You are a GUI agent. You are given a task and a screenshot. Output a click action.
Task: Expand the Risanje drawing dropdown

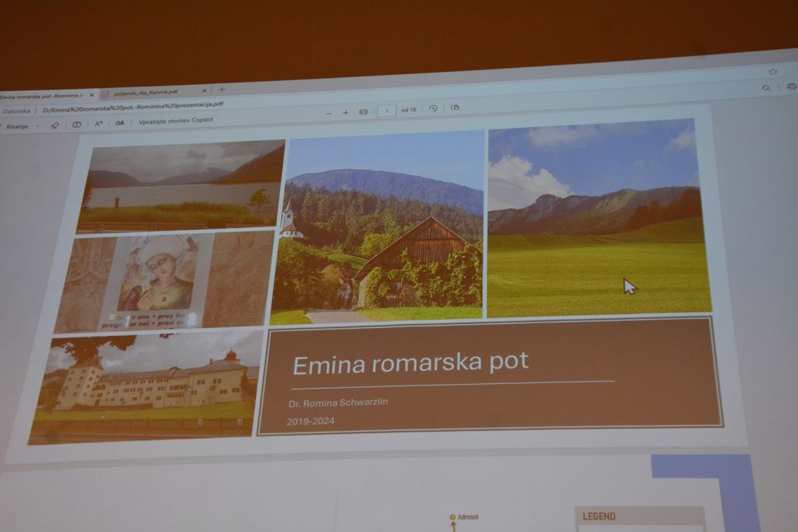(37, 125)
